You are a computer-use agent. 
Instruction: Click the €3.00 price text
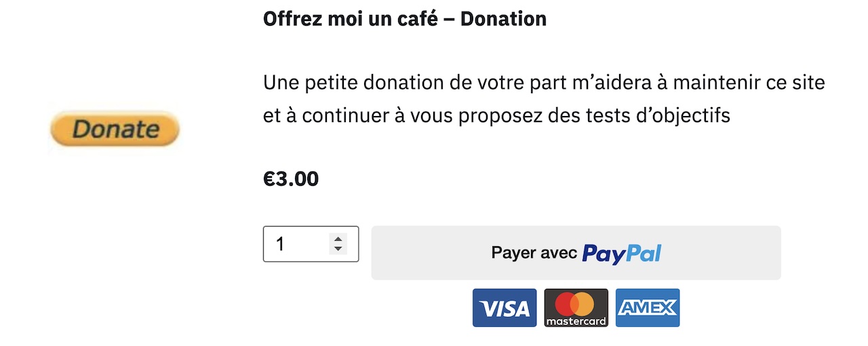291,179
